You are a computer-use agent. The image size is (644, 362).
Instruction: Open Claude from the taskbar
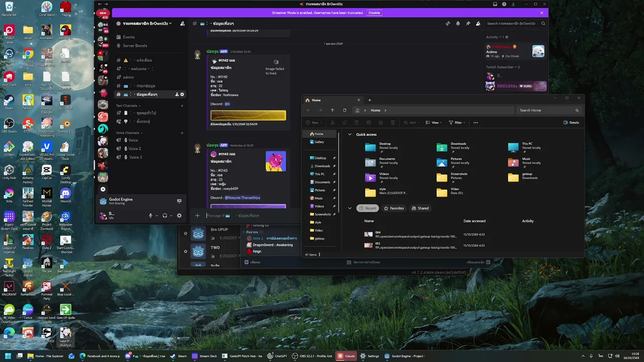tap(346, 356)
